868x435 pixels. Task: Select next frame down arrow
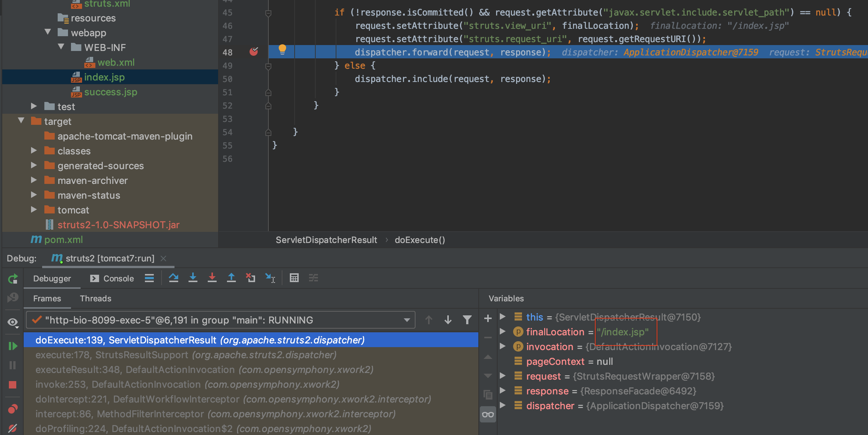point(448,320)
